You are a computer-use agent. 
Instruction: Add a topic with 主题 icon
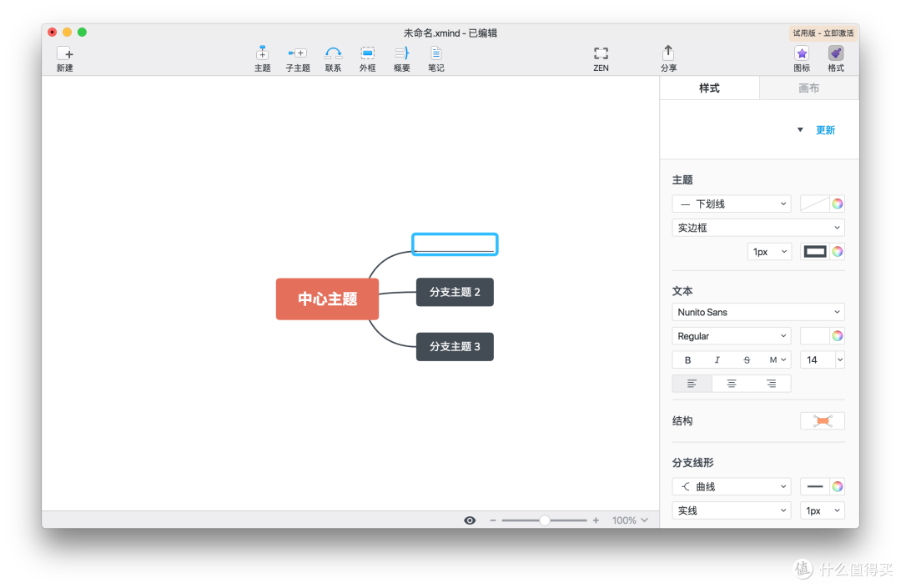262,53
